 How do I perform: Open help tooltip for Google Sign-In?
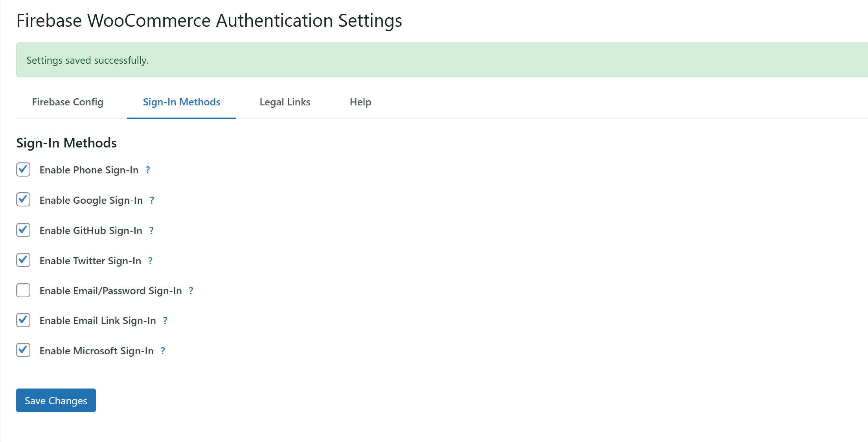click(x=152, y=200)
